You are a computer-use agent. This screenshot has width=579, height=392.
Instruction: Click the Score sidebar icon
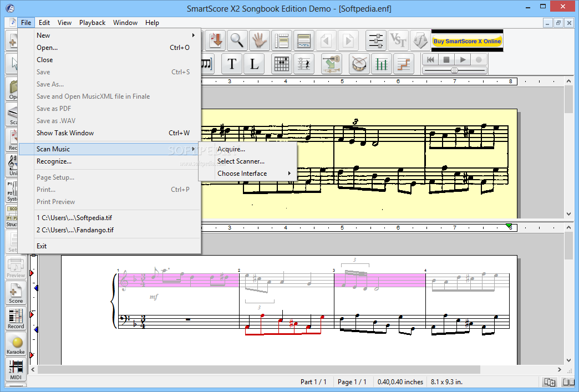pos(16,293)
